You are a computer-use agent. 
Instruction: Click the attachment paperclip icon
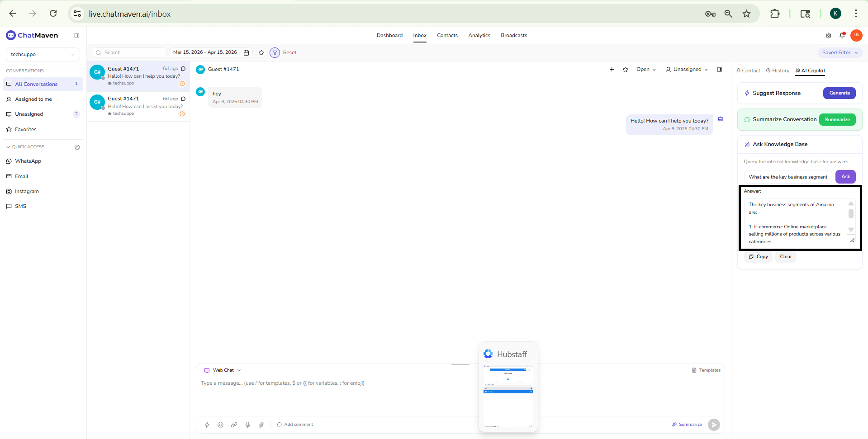coord(261,425)
